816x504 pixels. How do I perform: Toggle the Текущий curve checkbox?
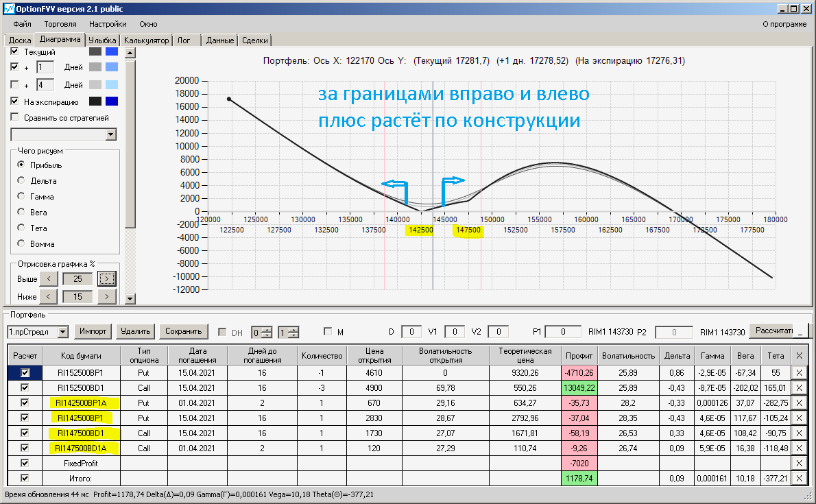pyautogui.click(x=14, y=51)
